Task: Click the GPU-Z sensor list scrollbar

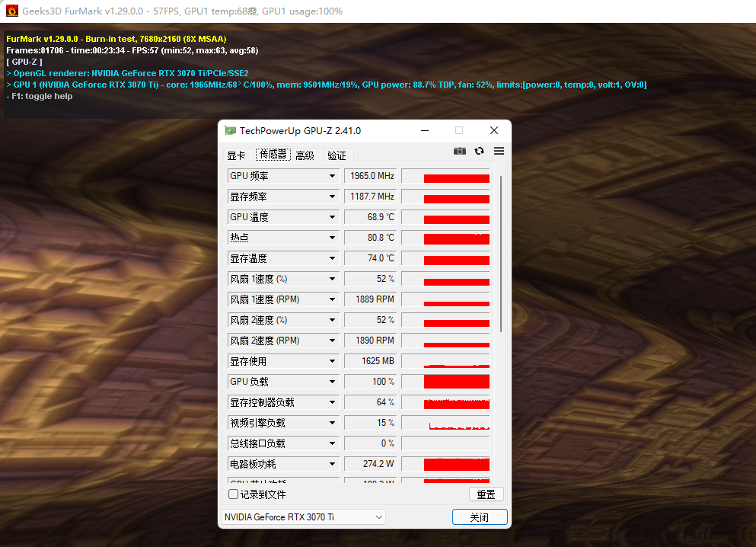Action: point(501,254)
